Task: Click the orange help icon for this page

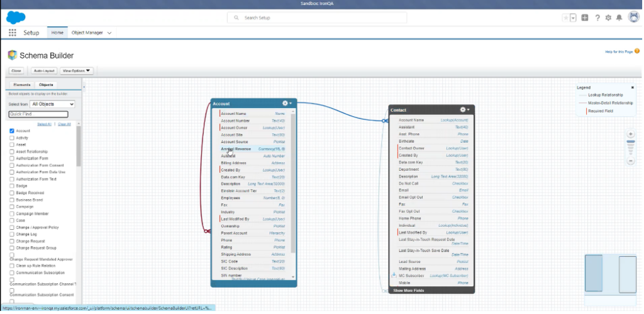Action: tap(637, 51)
